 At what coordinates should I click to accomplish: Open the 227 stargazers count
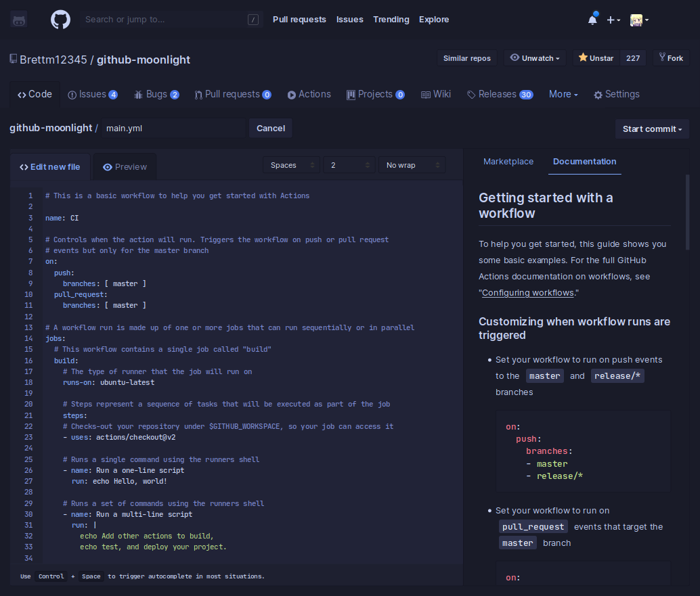[632, 58]
